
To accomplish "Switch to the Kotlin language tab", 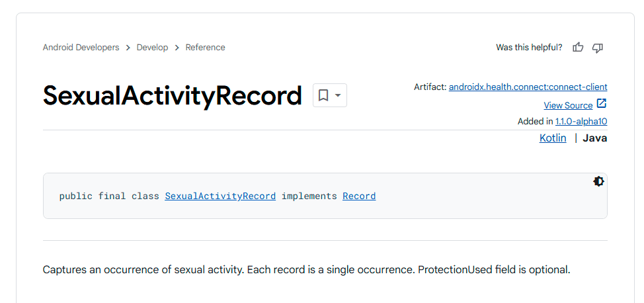I will [x=553, y=138].
